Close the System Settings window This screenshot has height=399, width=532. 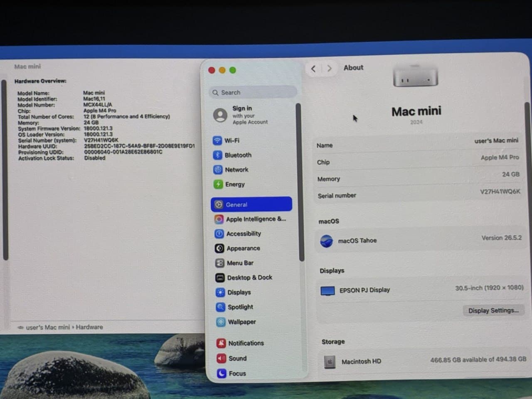point(212,70)
